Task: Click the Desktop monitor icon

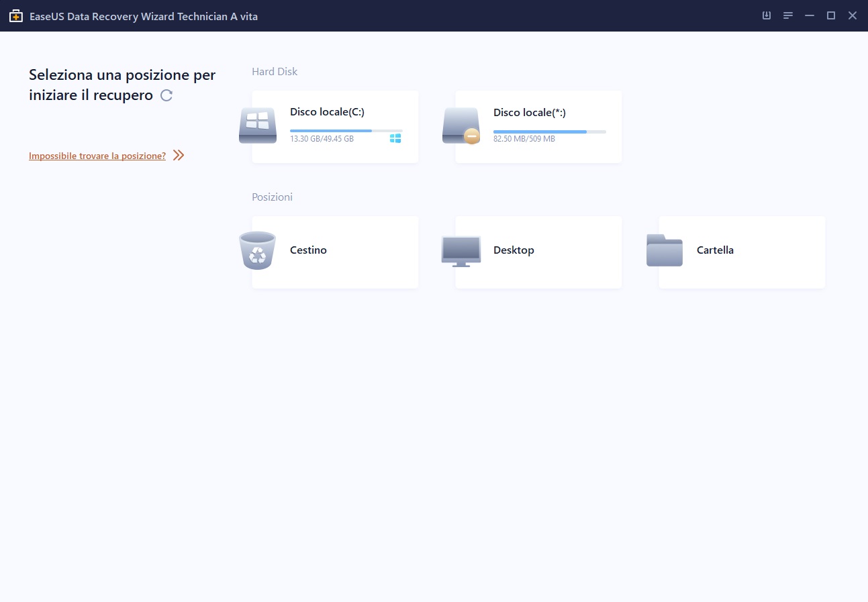Action: (x=461, y=252)
